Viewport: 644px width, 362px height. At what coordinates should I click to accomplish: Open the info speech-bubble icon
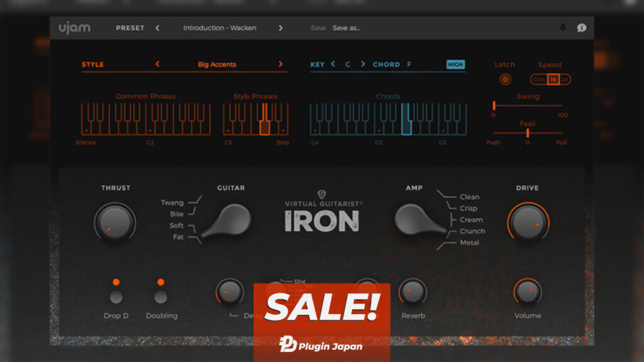582,28
